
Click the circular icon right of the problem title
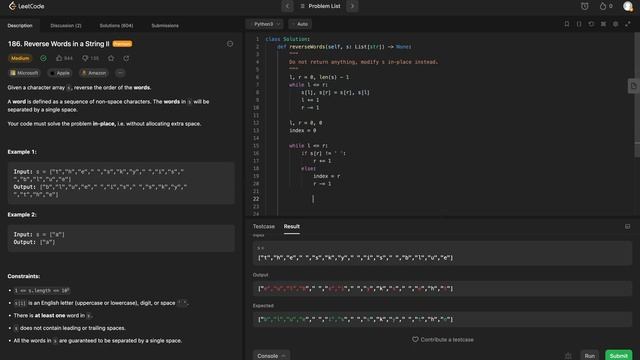(x=230, y=44)
